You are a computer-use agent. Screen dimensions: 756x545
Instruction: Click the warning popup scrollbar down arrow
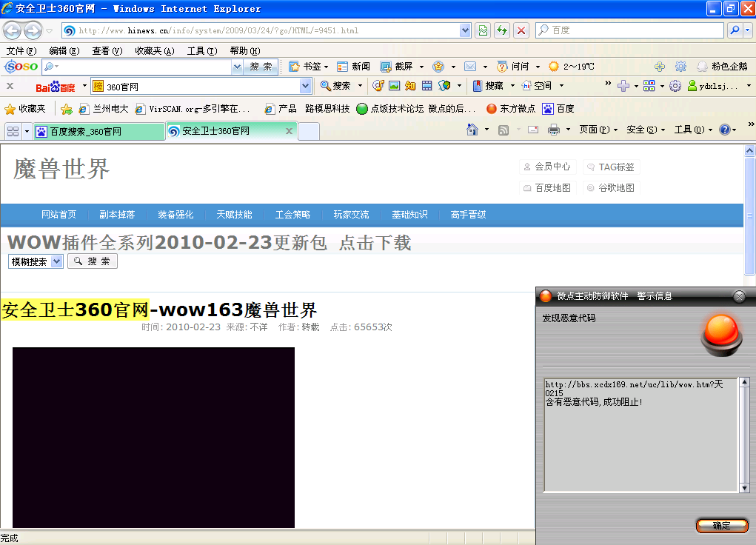coord(744,487)
